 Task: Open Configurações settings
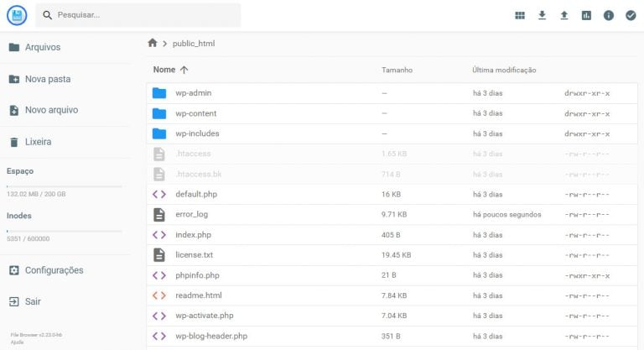54,270
